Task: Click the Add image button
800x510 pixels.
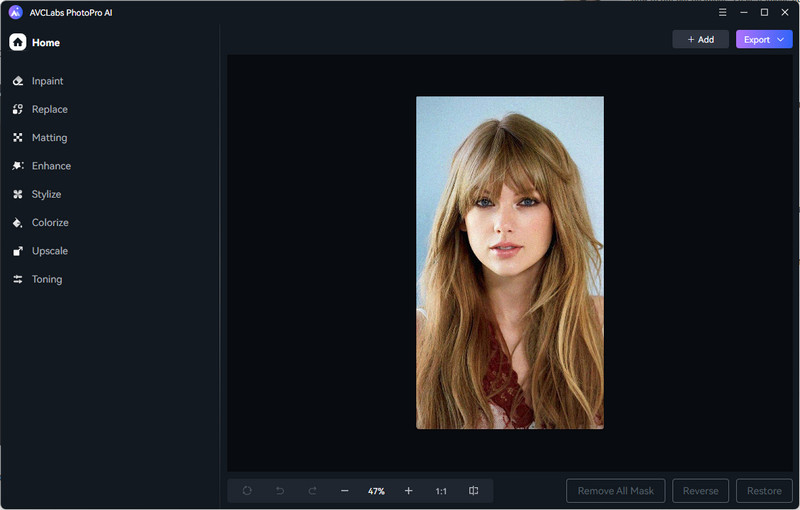Action: point(700,40)
